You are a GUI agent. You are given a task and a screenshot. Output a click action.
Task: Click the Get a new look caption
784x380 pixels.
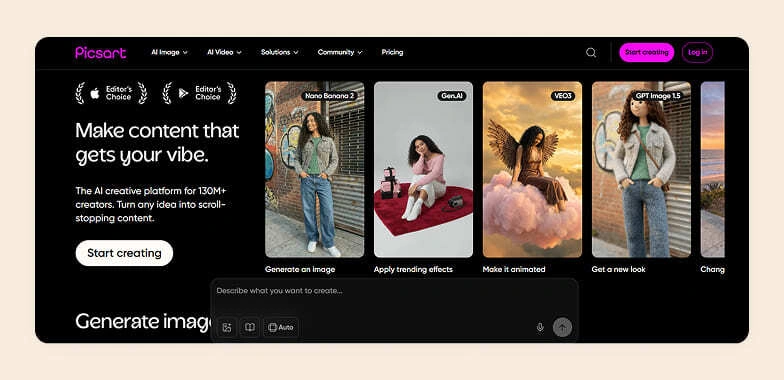(618, 269)
